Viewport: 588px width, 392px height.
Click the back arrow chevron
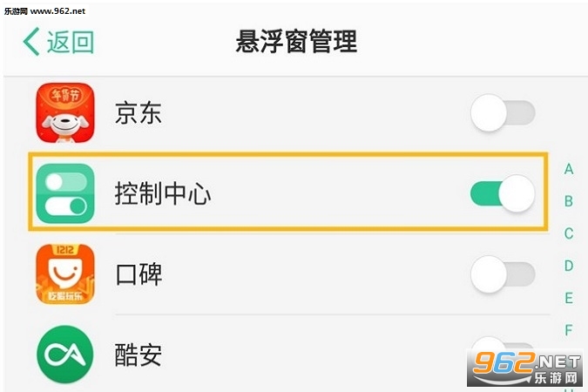(x=32, y=41)
